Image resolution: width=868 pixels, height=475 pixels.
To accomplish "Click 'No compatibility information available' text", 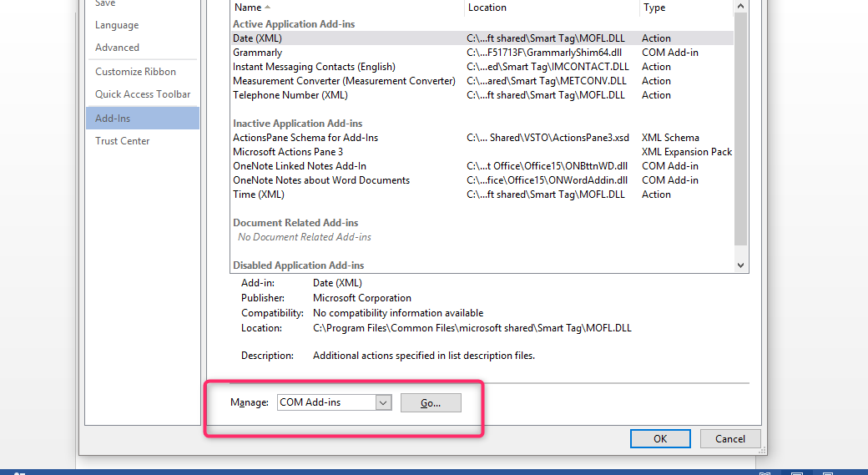I will (x=398, y=313).
